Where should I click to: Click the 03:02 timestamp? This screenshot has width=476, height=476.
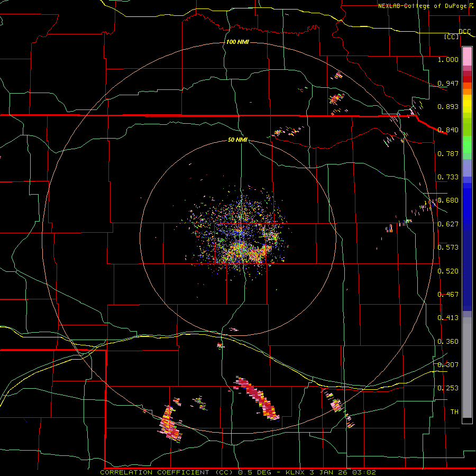click(x=364, y=472)
